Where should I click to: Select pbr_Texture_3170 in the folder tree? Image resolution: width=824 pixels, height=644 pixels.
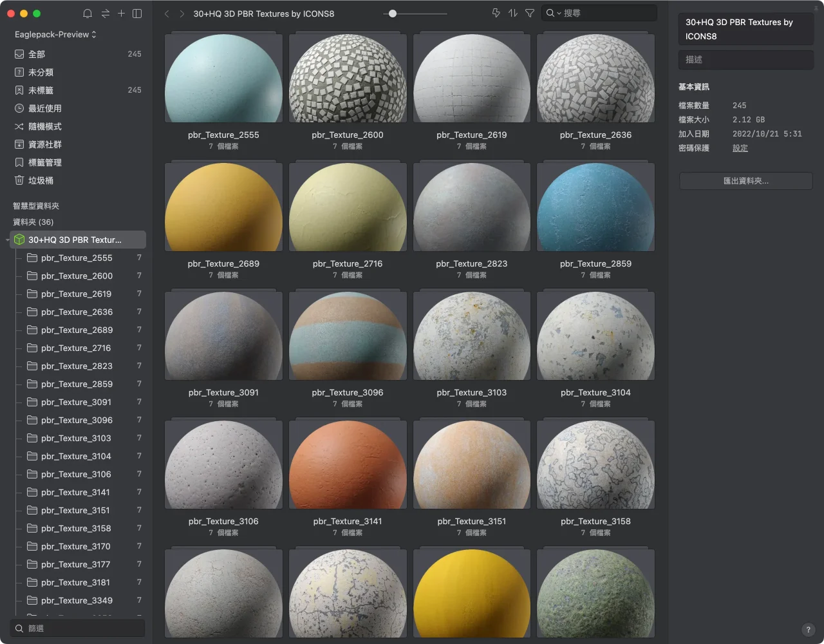click(78, 546)
